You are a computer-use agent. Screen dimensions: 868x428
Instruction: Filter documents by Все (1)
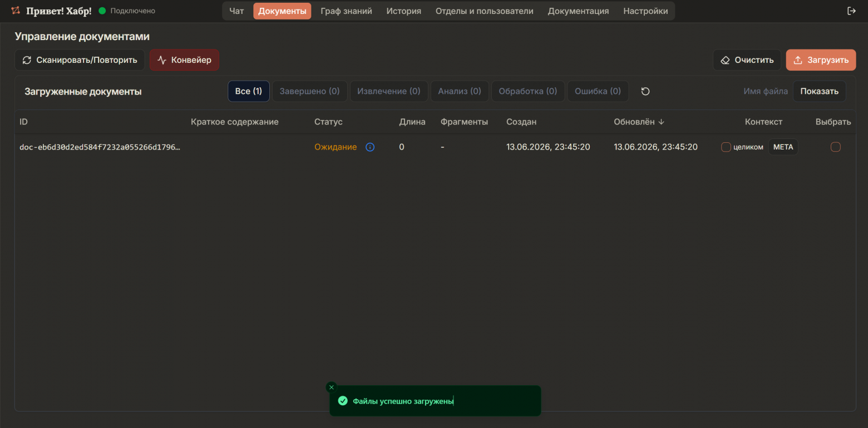pyautogui.click(x=249, y=91)
